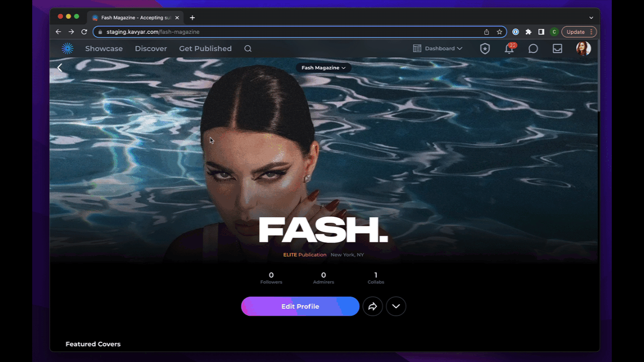Viewport: 644px width, 362px height.
Task: View the 1 Collabs count
Action: coord(376,278)
